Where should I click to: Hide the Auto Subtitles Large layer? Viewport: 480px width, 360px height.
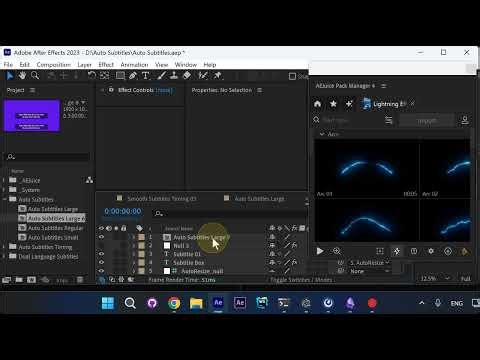(101, 237)
